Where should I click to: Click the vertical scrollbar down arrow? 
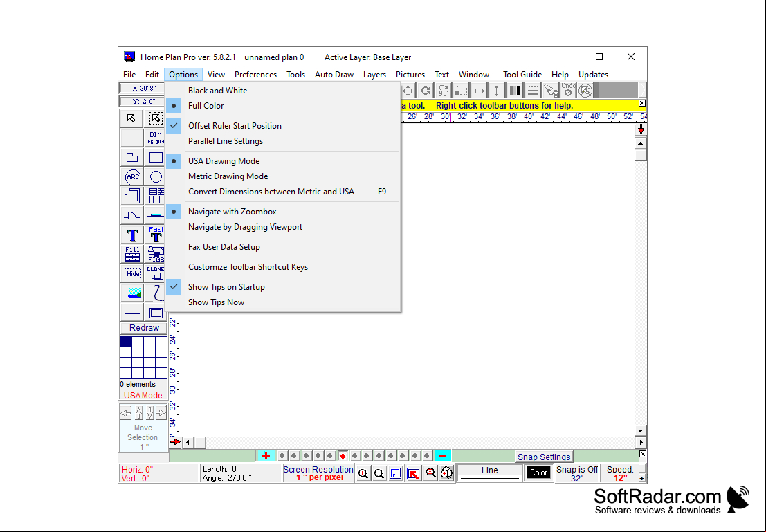(641, 430)
